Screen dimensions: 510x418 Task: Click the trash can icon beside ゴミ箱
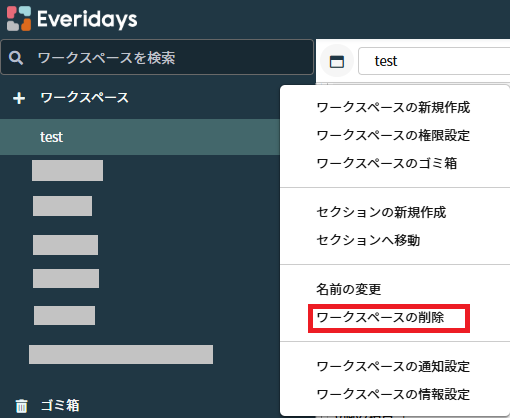(21, 406)
